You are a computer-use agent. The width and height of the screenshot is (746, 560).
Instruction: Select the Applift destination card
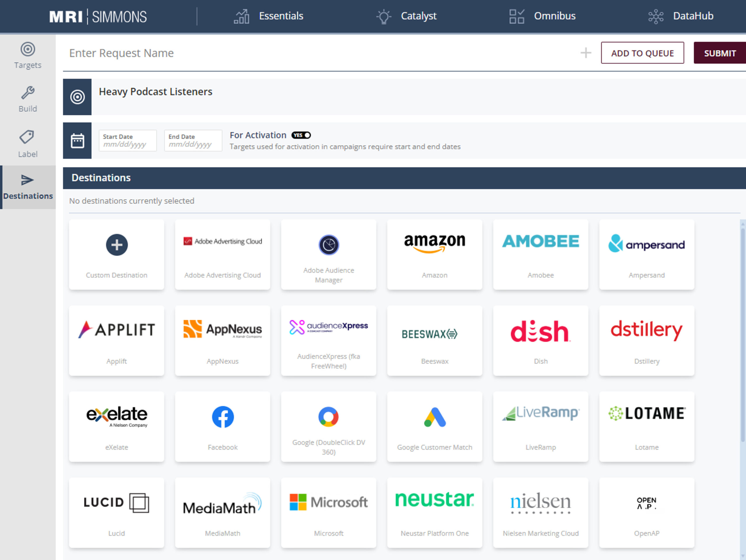[117, 341]
